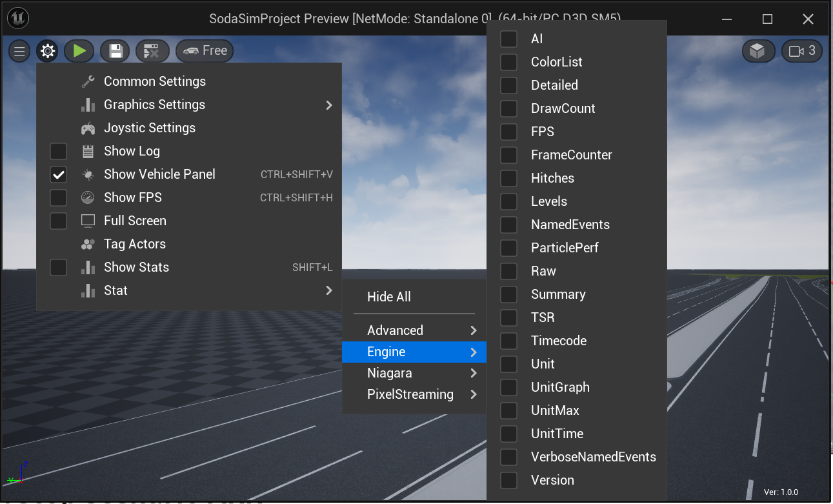Enable the Levels stat checkbox
This screenshot has height=504, width=833.
click(509, 201)
